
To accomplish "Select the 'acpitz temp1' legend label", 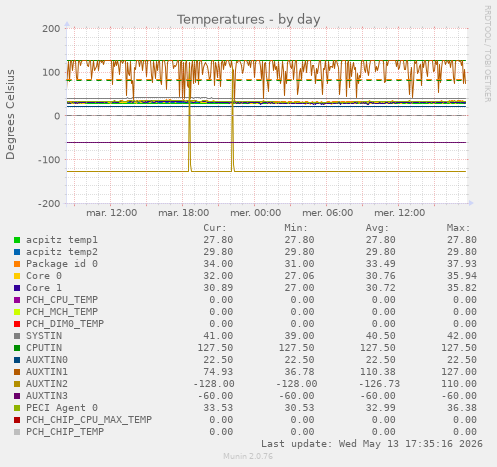I will [62, 240].
